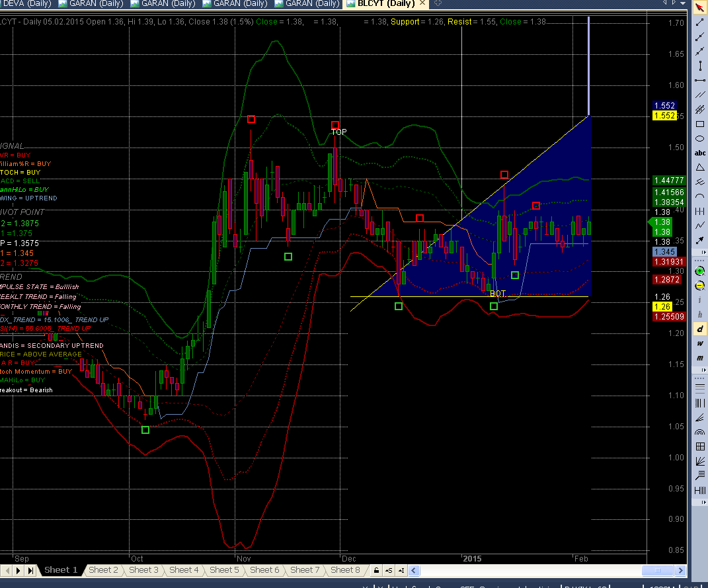Select the Fibonacci arc tool

point(699,432)
